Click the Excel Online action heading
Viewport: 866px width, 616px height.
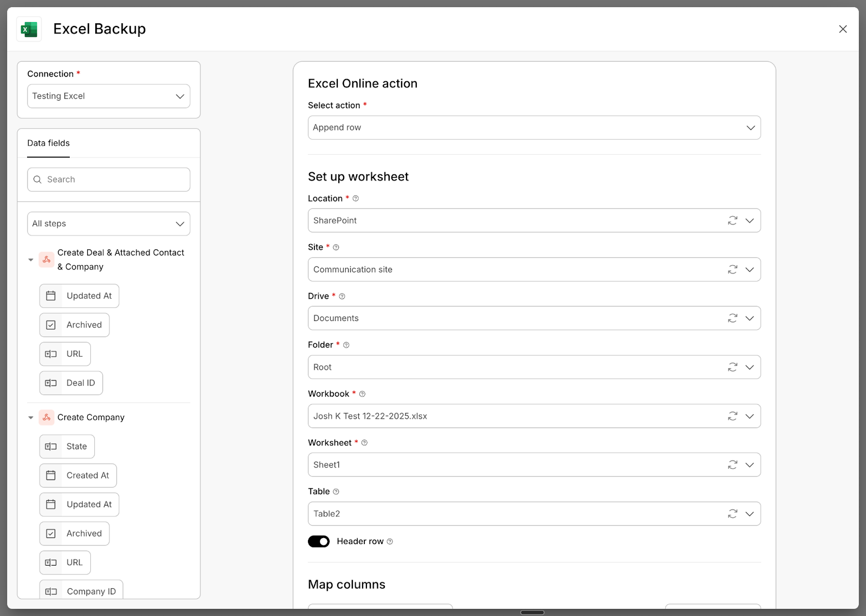click(x=363, y=84)
